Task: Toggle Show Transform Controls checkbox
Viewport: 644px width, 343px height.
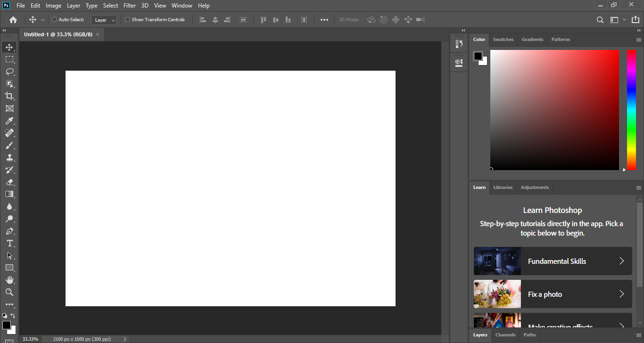Action: tap(127, 20)
